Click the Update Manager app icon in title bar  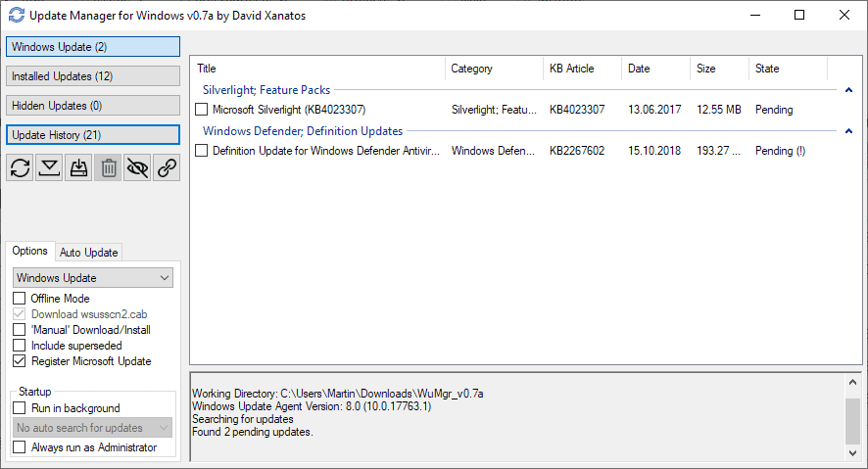pyautogui.click(x=17, y=15)
